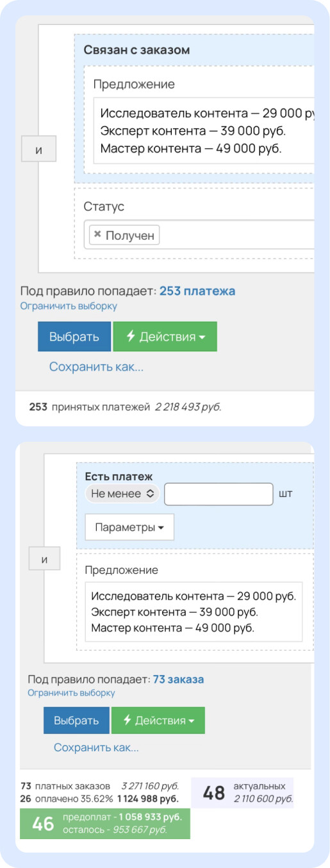Open the 253 платежа link
Viewport: 330px width, 868px height.
pyautogui.click(x=197, y=291)
